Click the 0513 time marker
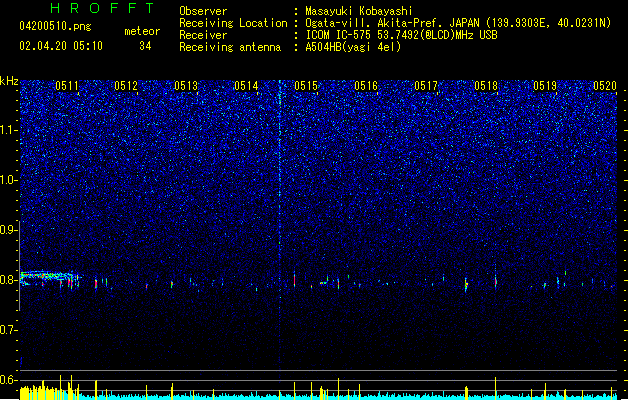The height and width of the screenshot is (400, 629). 186,86
